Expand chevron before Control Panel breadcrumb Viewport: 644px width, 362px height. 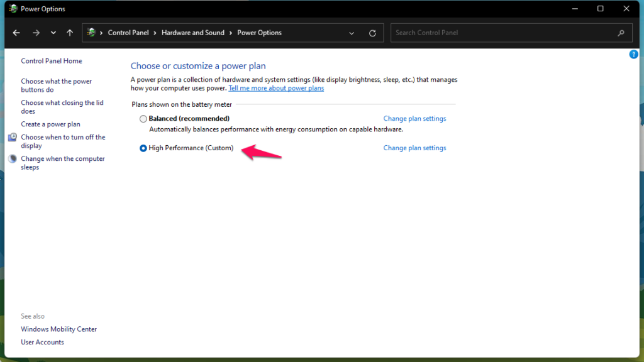(101, 33)
